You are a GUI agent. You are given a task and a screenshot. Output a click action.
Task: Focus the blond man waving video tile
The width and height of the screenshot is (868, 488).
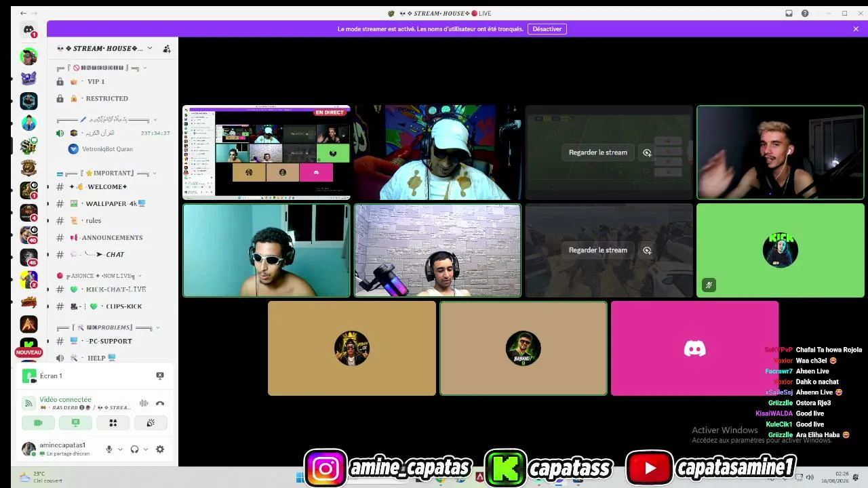781,152
